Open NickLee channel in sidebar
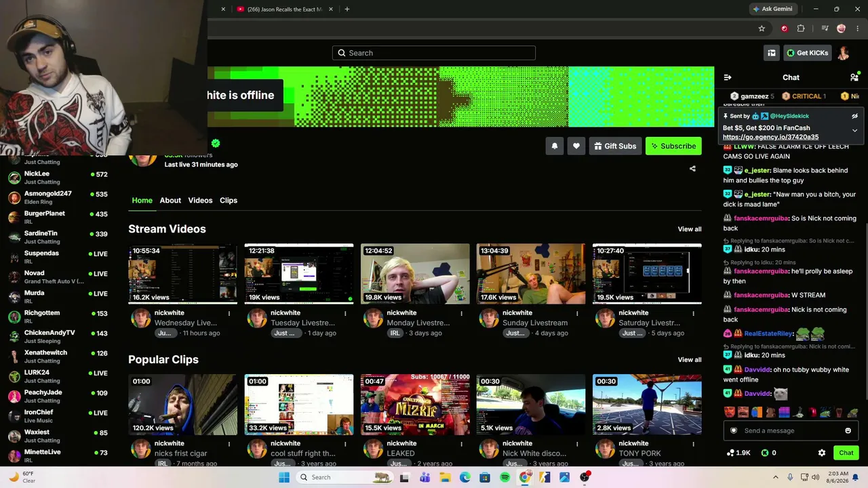The width and height of the screenshot is (868, 488). (58, 178)
